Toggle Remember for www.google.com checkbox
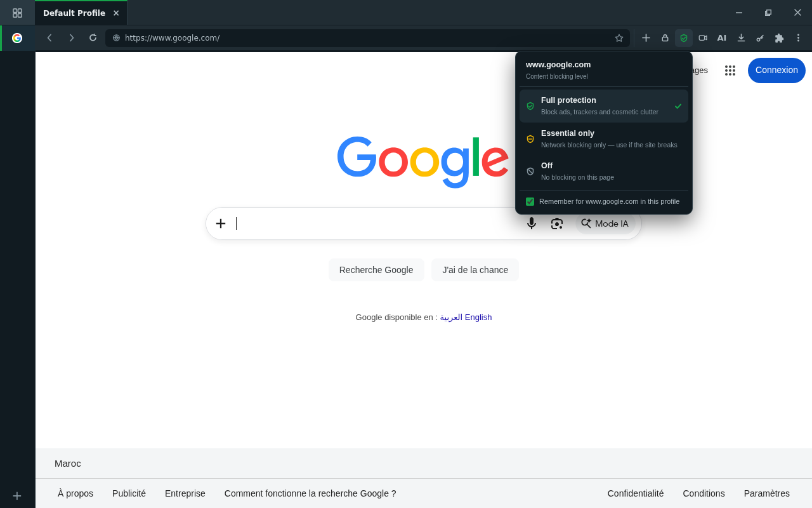Screen dimensions: 812x508 click(x=530, y=201)
